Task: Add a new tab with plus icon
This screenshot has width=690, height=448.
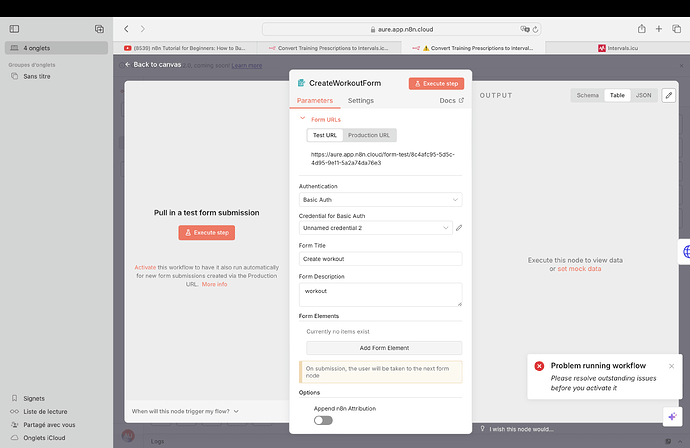Action: click(x=659, y=29)
